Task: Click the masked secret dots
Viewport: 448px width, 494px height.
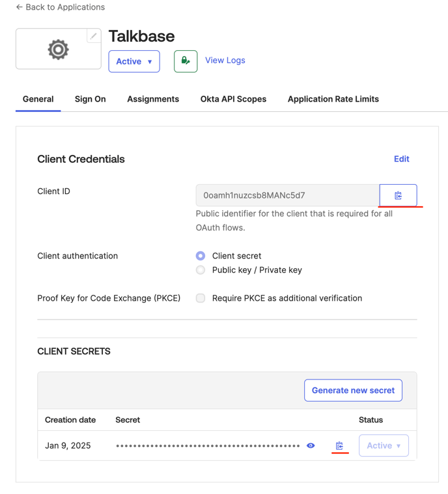Action: pyautogui.click(x=208, y=446)
